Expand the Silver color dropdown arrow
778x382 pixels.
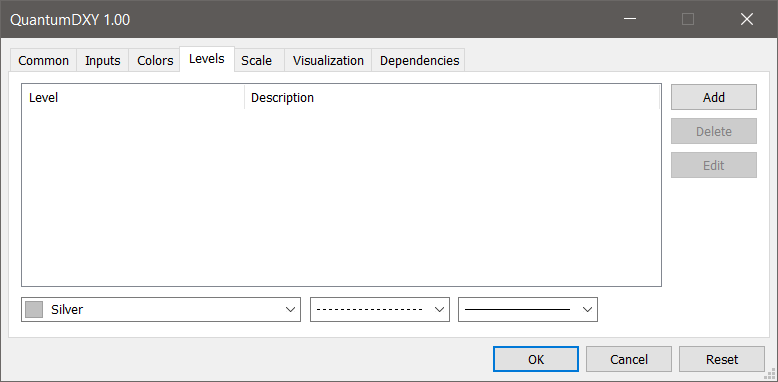(290, 310)
